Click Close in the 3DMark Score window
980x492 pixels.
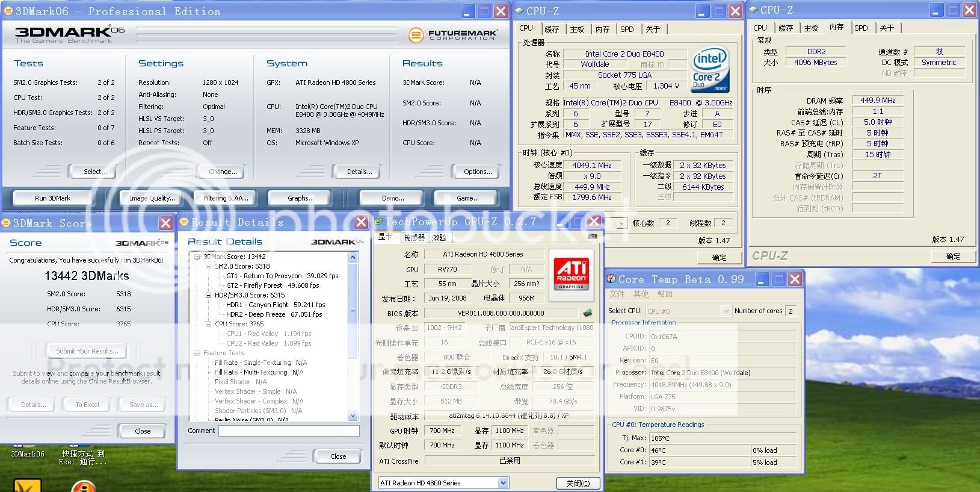click(143, 431)
